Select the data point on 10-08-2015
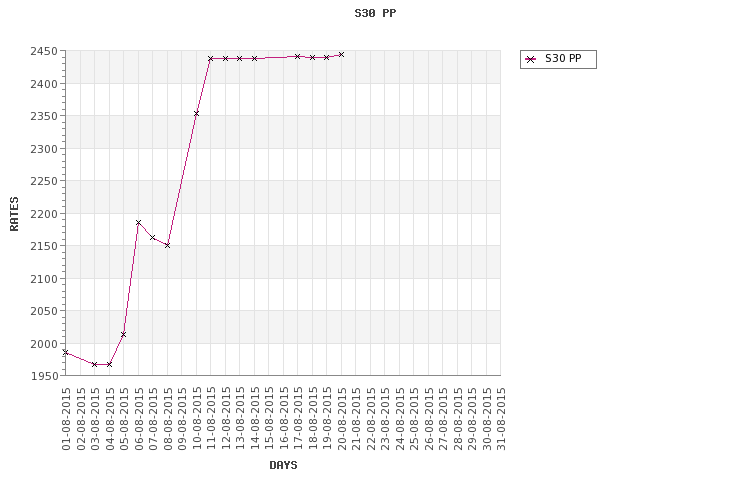This screenshot has height=500, width=750. pyautogui.click(x=196, y=113)
